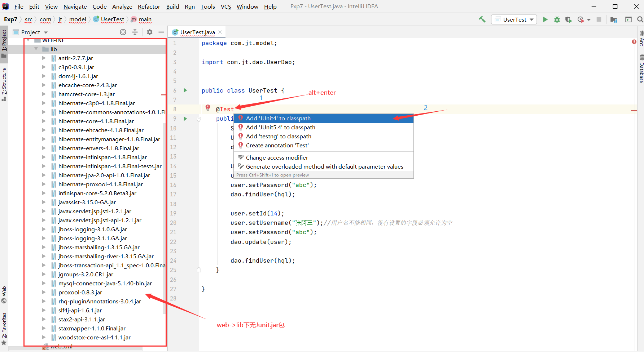Click the red error stripe mark beside line 8
The width and height of the screenshot is (644, 352).
pyautogui.click(x=634, y=110)
